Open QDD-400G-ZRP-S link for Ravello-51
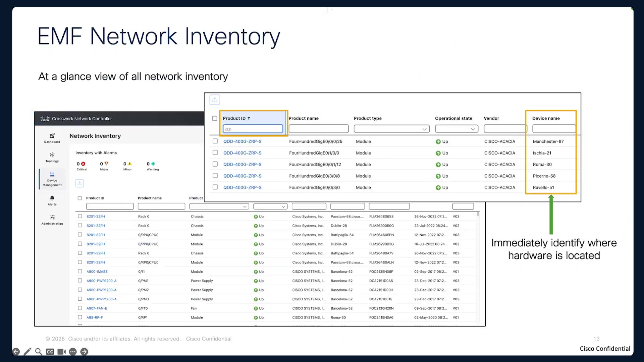Image resolution: width=644 pixels, height=362 pixels. pos(242,187)
